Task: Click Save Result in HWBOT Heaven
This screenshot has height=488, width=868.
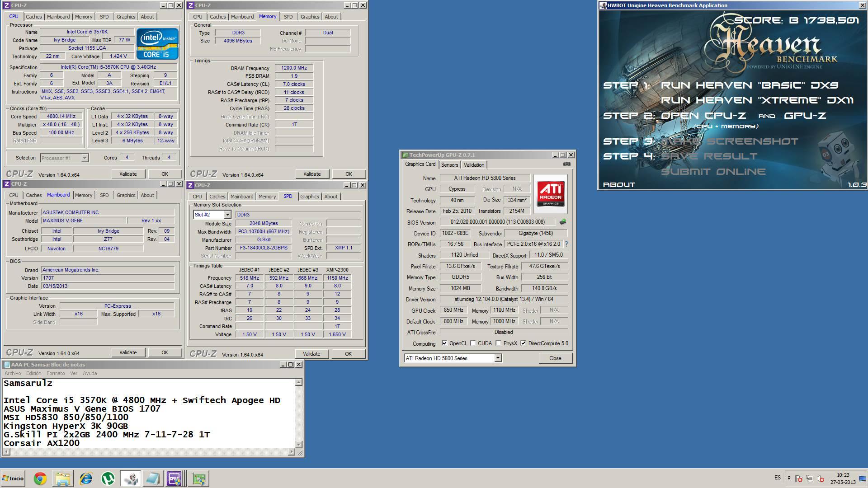Action: click(x=709, y=156)
